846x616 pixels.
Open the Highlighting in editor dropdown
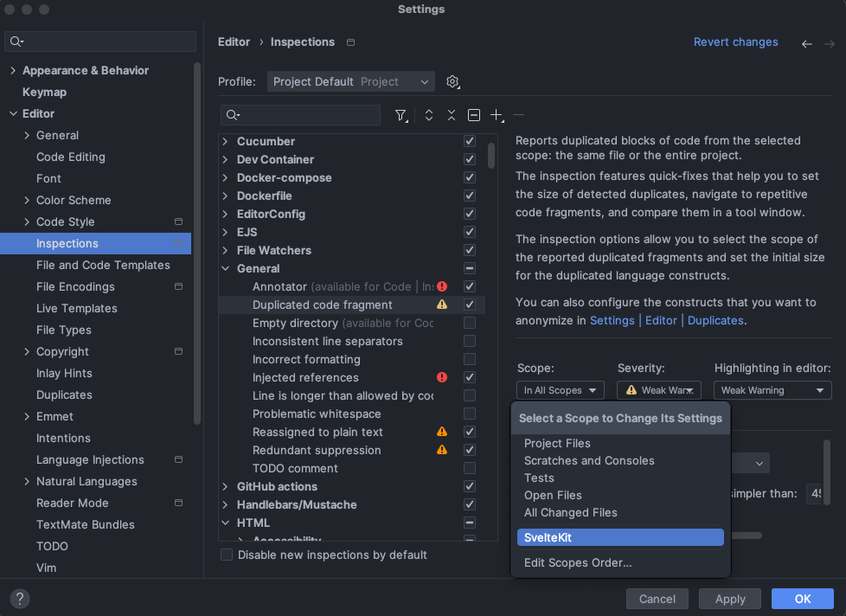point(772,390)
